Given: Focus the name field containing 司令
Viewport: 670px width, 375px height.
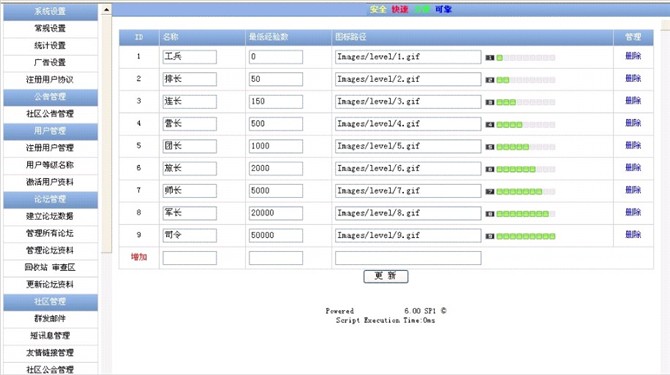Looking at the screenshot, I should click(x=190, y=235).
